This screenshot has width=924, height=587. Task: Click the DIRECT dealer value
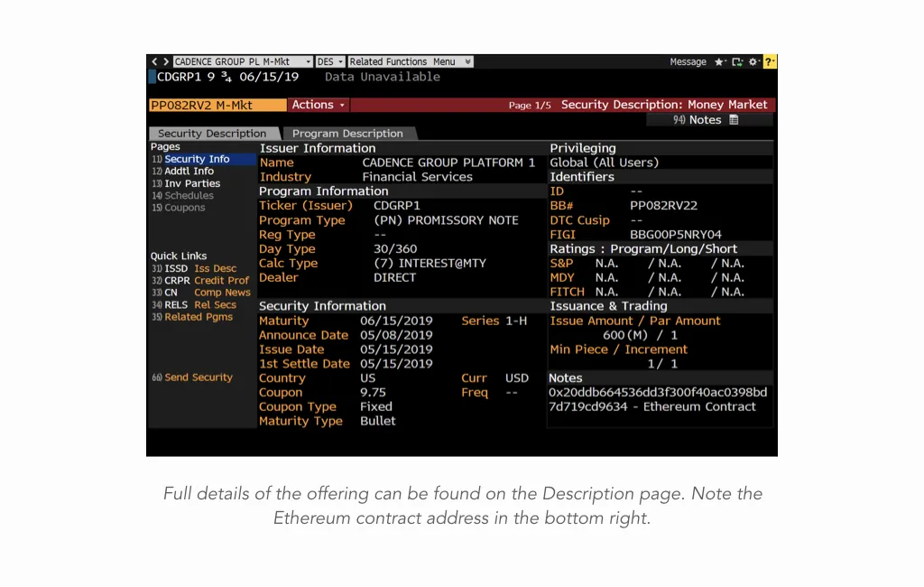tap(395, 277)
